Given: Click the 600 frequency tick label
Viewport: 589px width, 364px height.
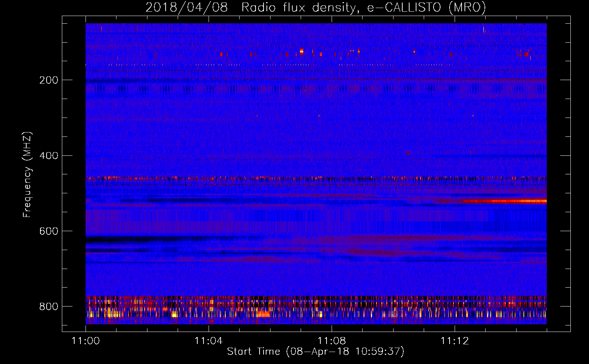Looking at the screenshot, I should point(49,231).
